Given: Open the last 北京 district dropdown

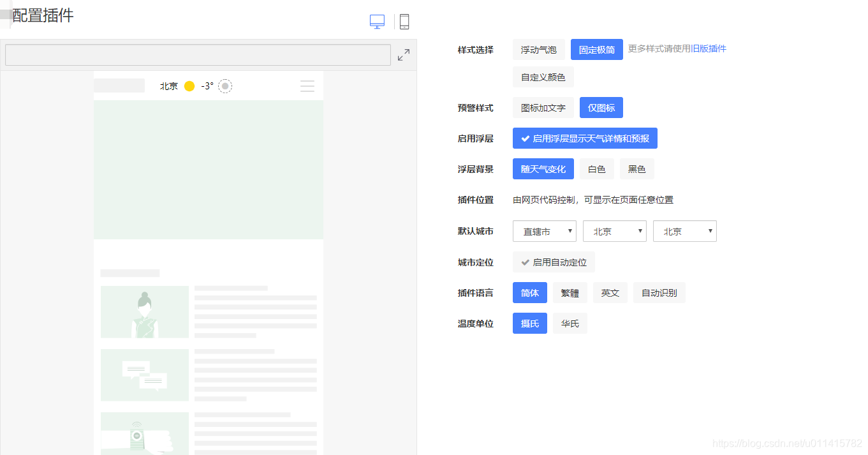Looking at the screenshot, I should coord(685,231).
